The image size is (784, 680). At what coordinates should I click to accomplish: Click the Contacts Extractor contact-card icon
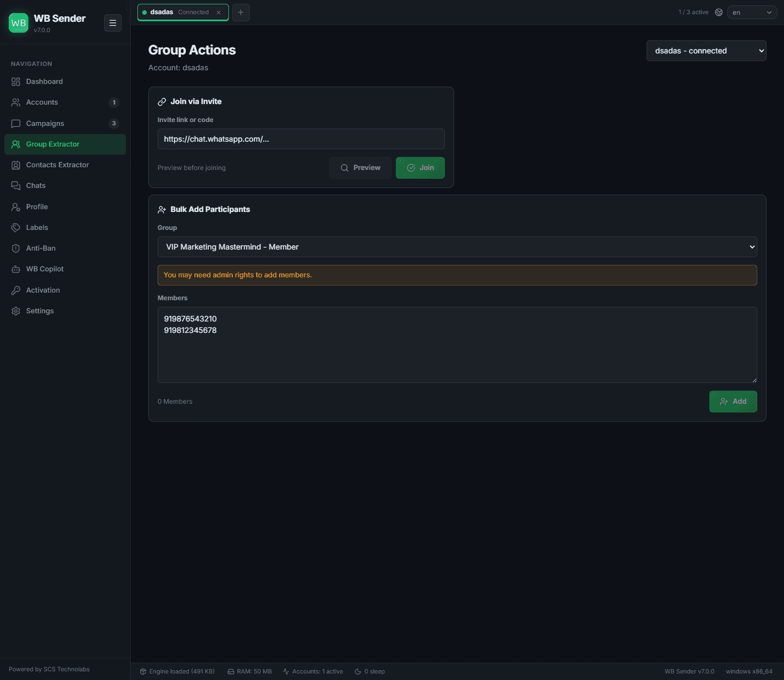16,165
